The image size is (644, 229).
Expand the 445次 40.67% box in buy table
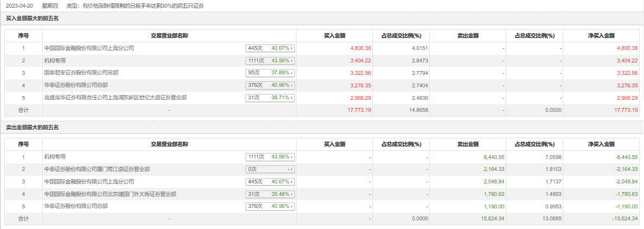(270, 48)
